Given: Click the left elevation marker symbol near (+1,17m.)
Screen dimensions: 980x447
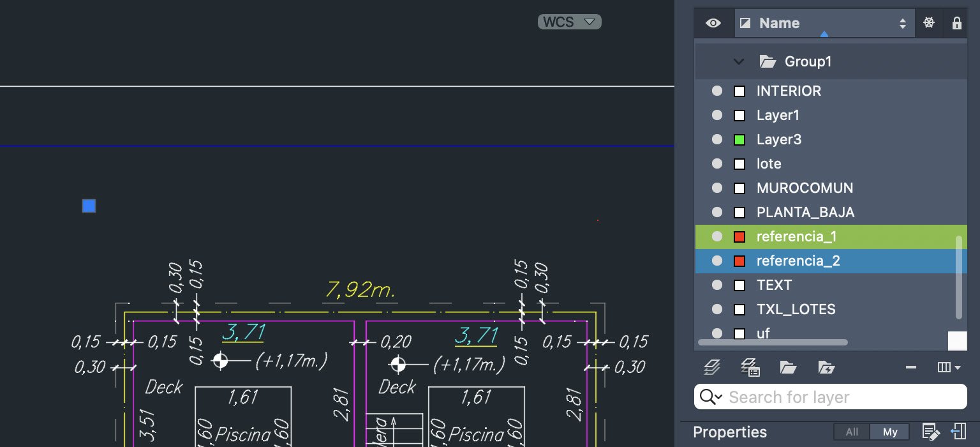Looking at the screenshot, I should click(x=220, y=361).
